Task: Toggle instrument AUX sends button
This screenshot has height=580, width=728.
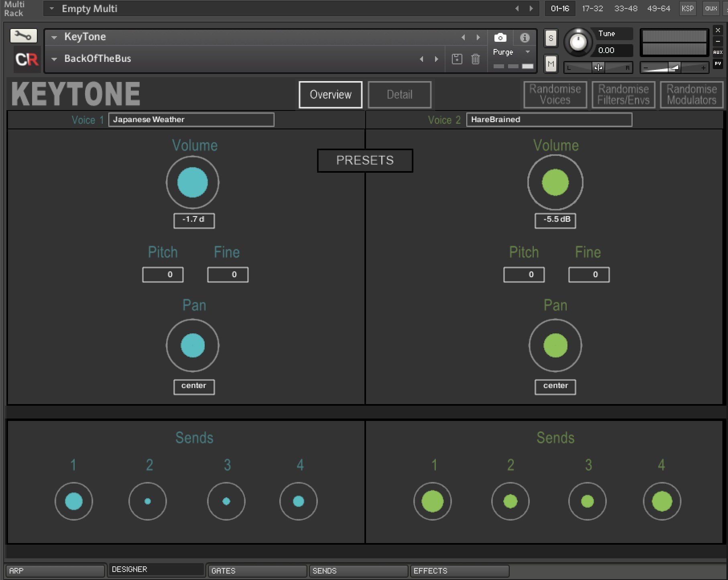Action: pos(718,52)
